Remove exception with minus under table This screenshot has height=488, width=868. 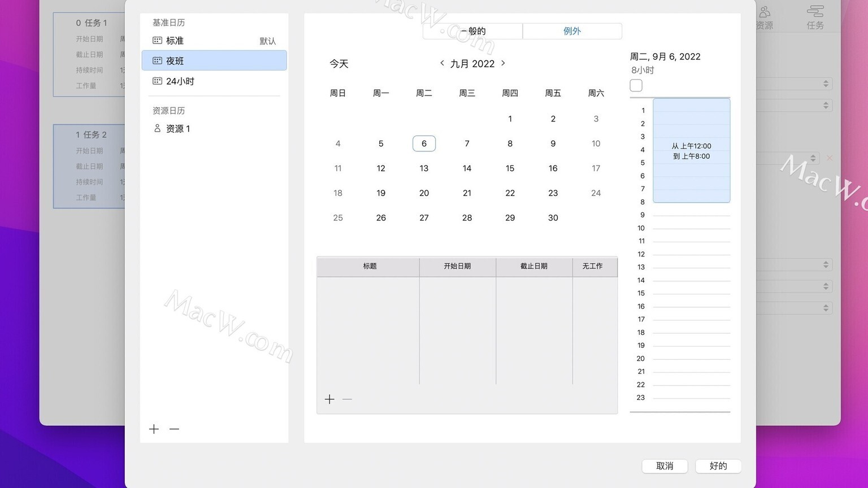pyautogui.click(x=347, y=399)
